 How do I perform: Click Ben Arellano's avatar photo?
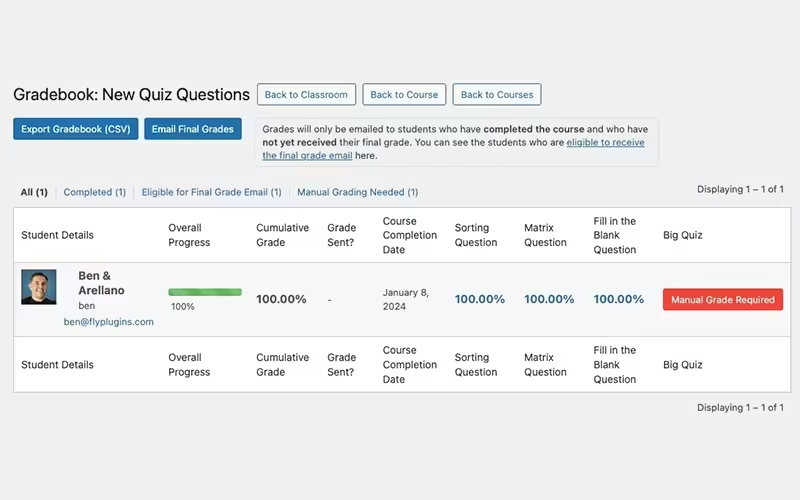pyautogui.click(x=39, y=287)
